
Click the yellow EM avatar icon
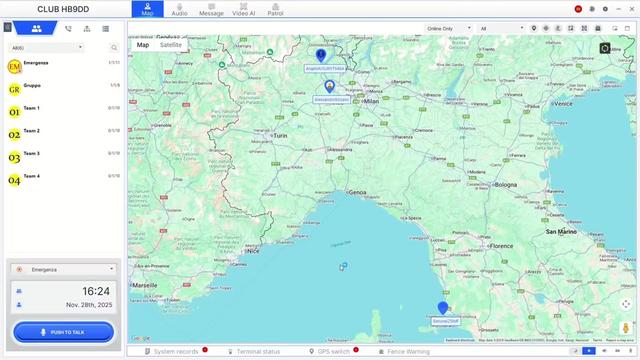point(14,67)
